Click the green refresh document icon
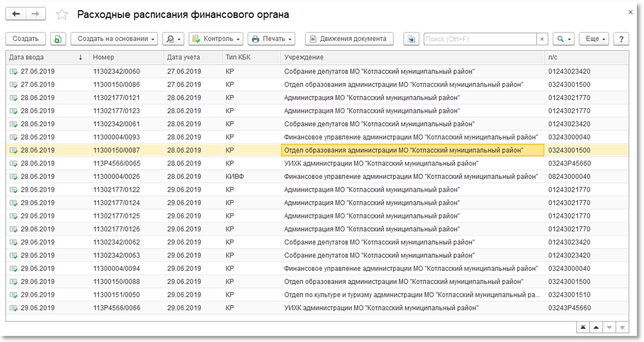 (58, 39)
